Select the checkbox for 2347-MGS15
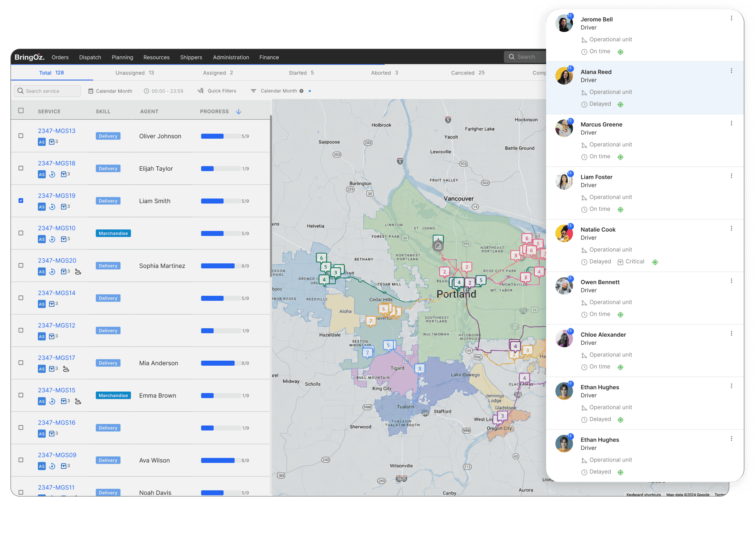756x541 pixels. 21,395
